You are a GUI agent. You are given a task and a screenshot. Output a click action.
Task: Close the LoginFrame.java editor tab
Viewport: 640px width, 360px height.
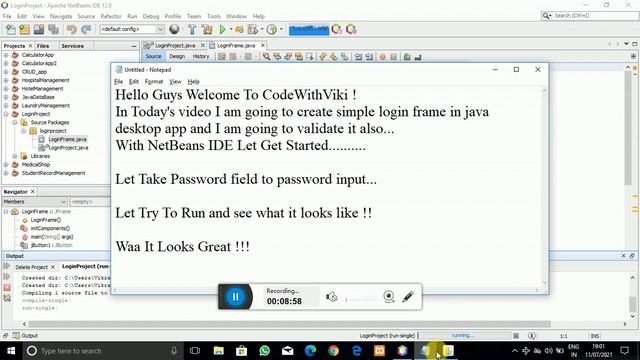pos(263,45)
